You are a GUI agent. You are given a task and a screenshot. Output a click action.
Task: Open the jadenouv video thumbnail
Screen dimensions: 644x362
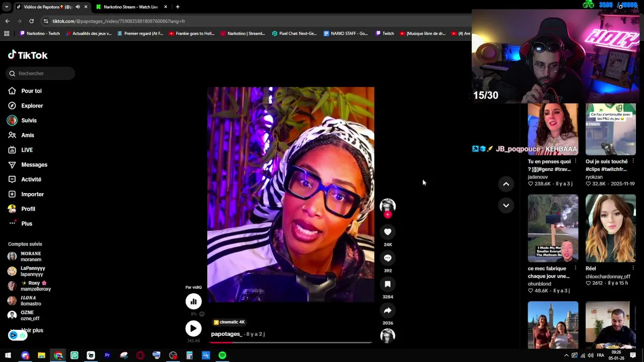tap(553, 129)
